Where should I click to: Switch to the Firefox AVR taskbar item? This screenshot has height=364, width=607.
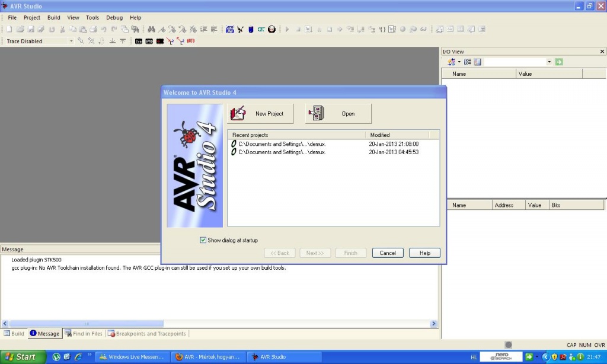click(x=208, y=357)
